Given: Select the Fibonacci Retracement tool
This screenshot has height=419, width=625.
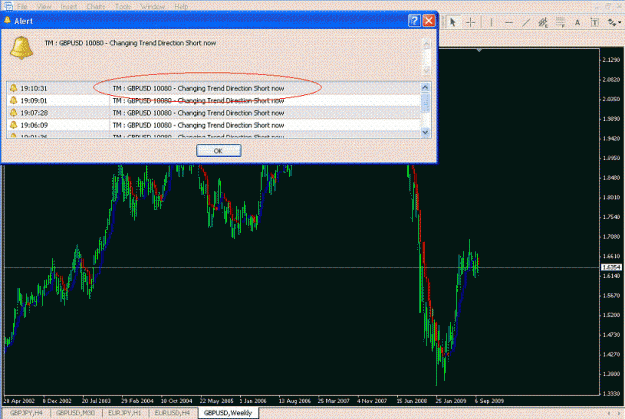Looking at the screenshot, I should click(560, 23).
